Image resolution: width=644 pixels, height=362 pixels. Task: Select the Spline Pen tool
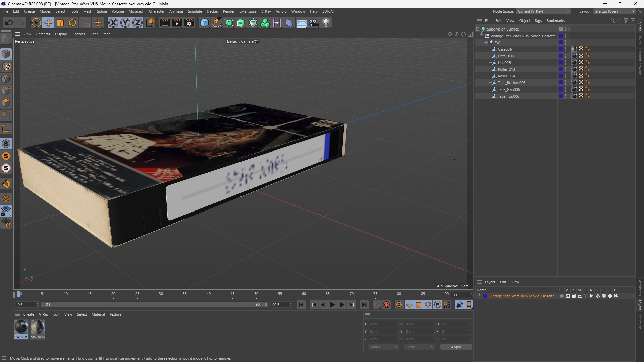217,23
